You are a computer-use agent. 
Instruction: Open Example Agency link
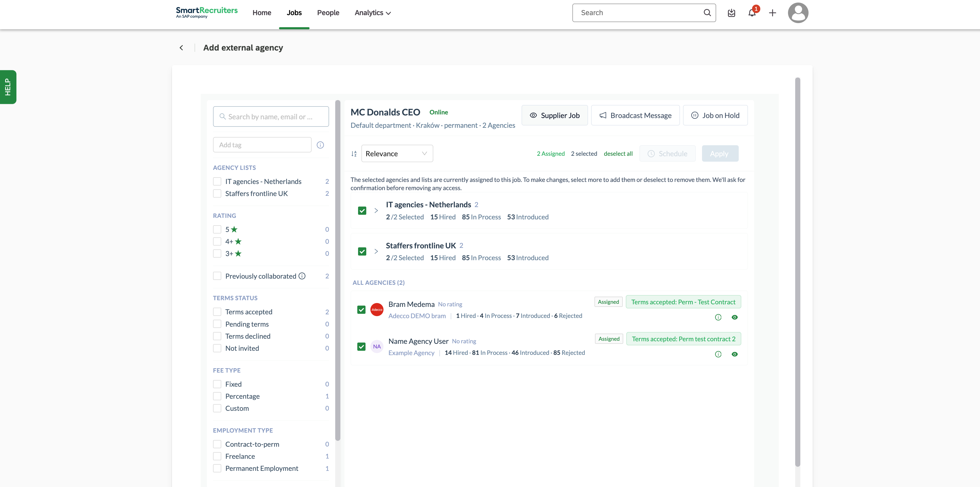tap(411, 352)
